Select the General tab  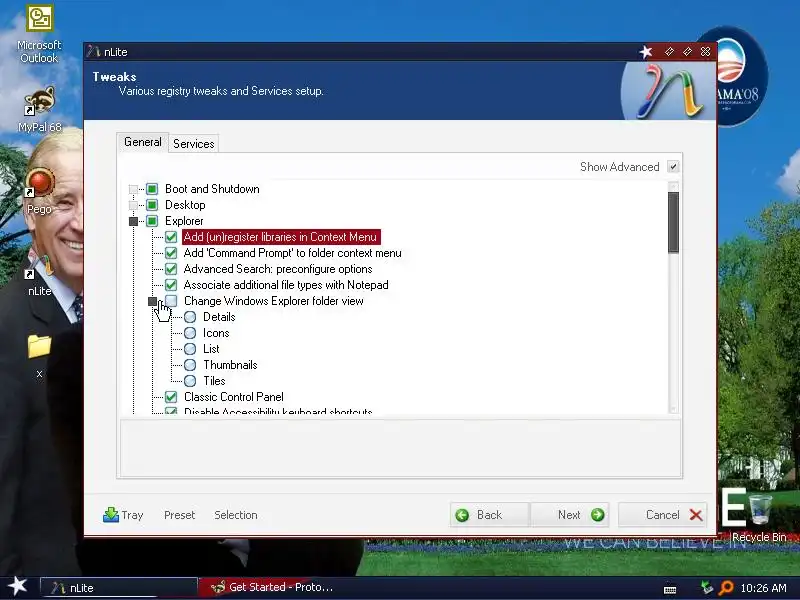(x=142, y=142)
